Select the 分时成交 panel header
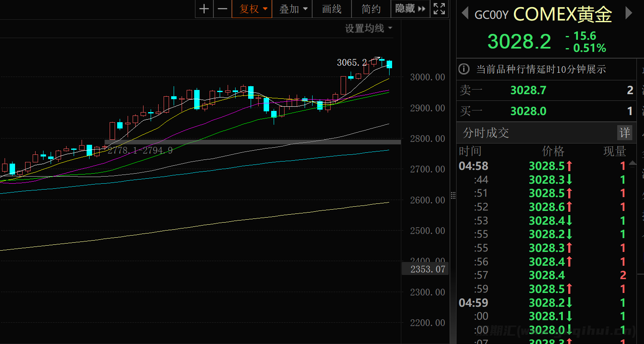The width and height of the screenshot is (644, 344). pos(486,133)
